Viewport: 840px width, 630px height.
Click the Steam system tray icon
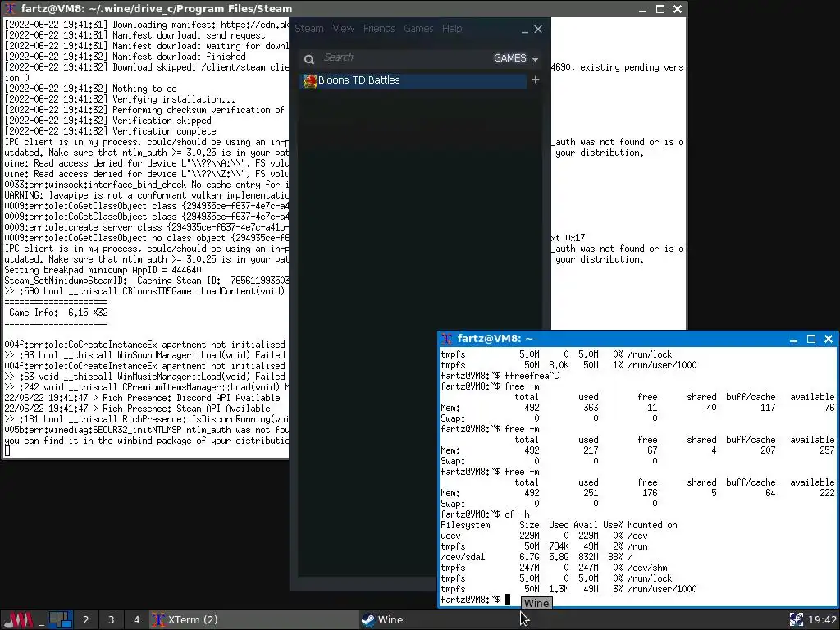[x=797, y=620]
